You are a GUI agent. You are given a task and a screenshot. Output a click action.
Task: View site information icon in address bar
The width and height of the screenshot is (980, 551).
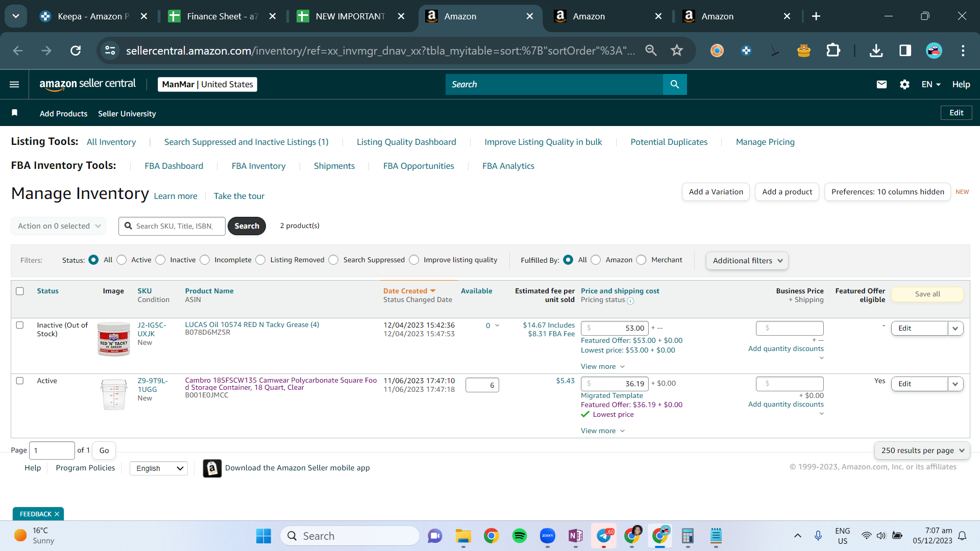pos(110,50)
